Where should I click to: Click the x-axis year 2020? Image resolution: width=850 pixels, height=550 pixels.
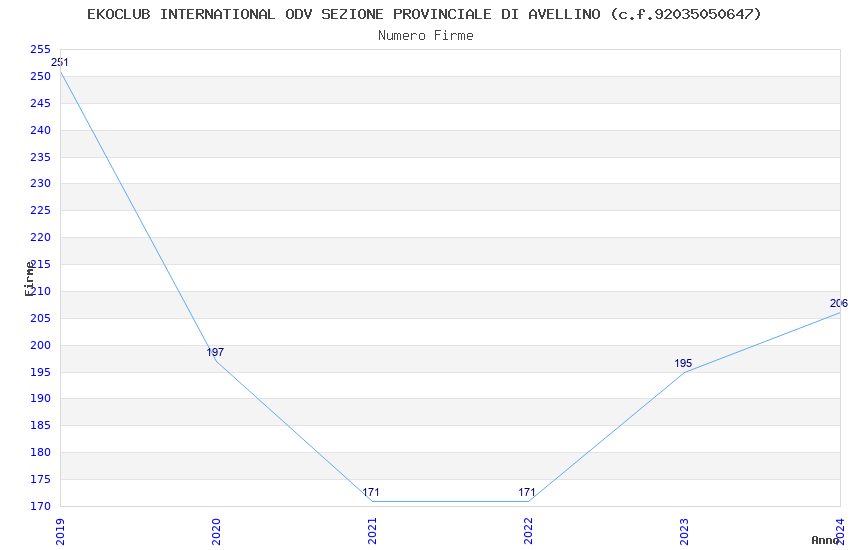pyautogui.click(x=216, y=532)
